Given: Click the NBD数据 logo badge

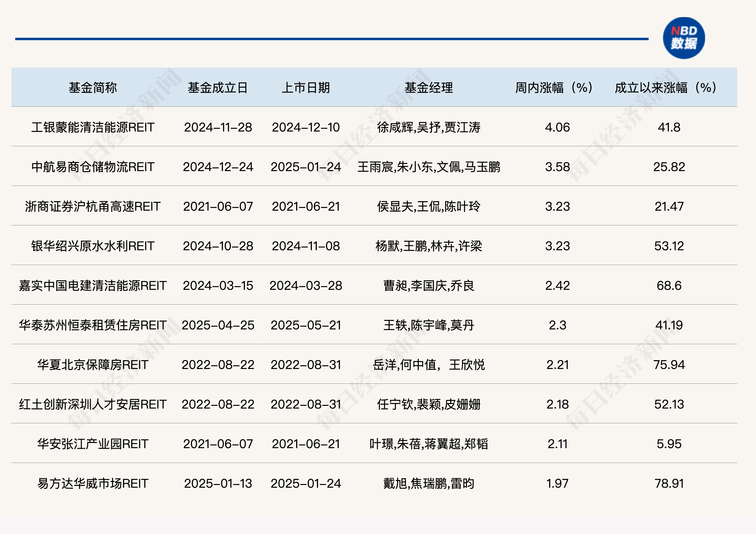Looking at the screenshot, I should (x=684, y=38).
